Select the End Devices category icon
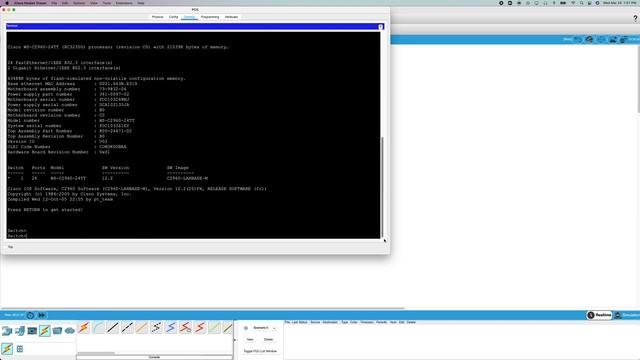This screenshot has width=640, height=360. pyautogui.click(x=20, y=331)
